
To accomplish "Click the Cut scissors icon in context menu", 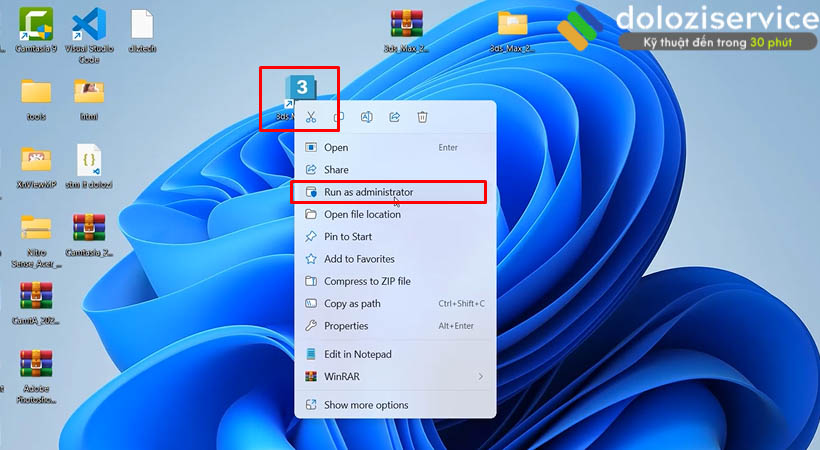I will (311, 117).
